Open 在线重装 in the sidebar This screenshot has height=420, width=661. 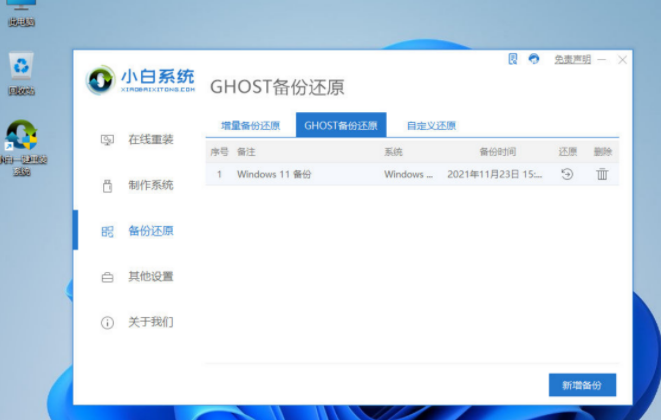point(151,140)
